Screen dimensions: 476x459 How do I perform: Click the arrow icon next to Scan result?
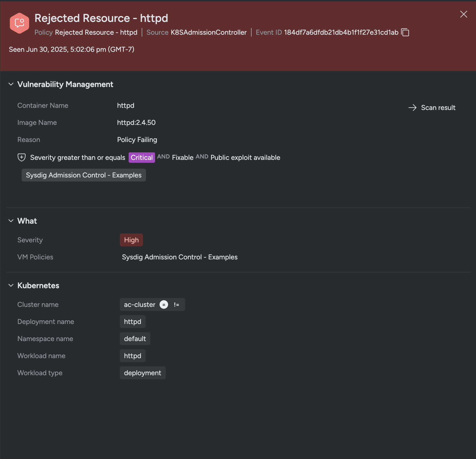[x=412, y=108]
